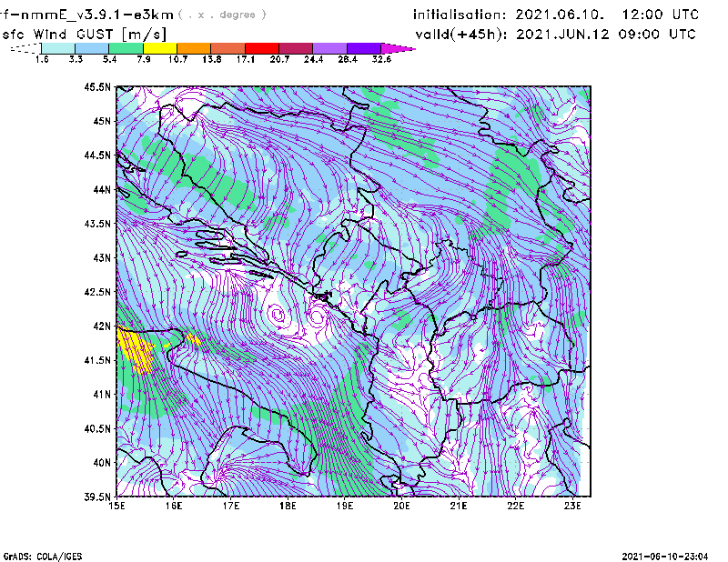Click the "sfc Wind GUST [m/s]" title

coord(85,35)
